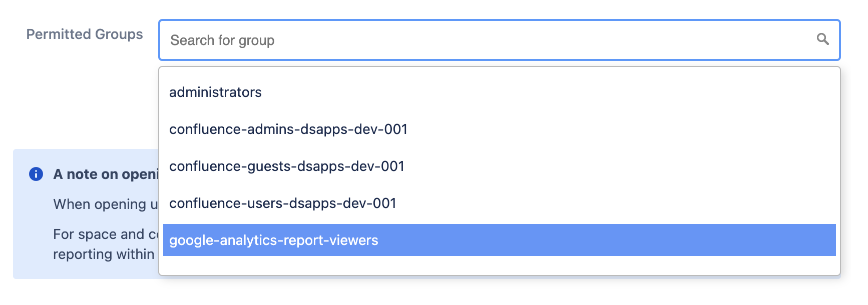Click empty space below google-analytics-report-viewers option

(499, 265)
